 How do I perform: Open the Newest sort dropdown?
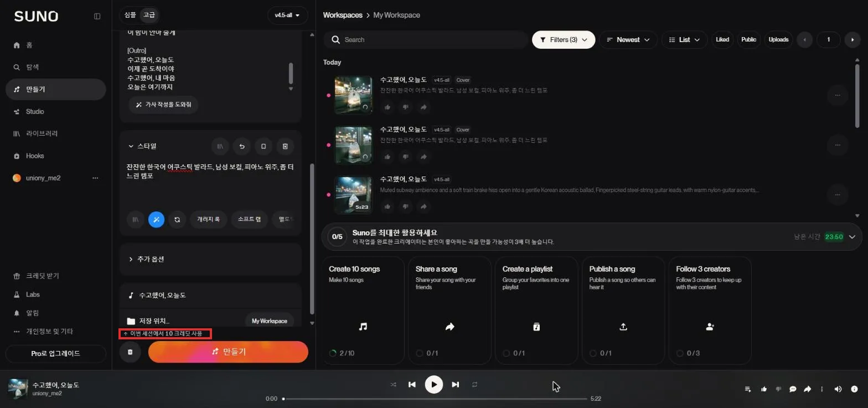(628, 39)
